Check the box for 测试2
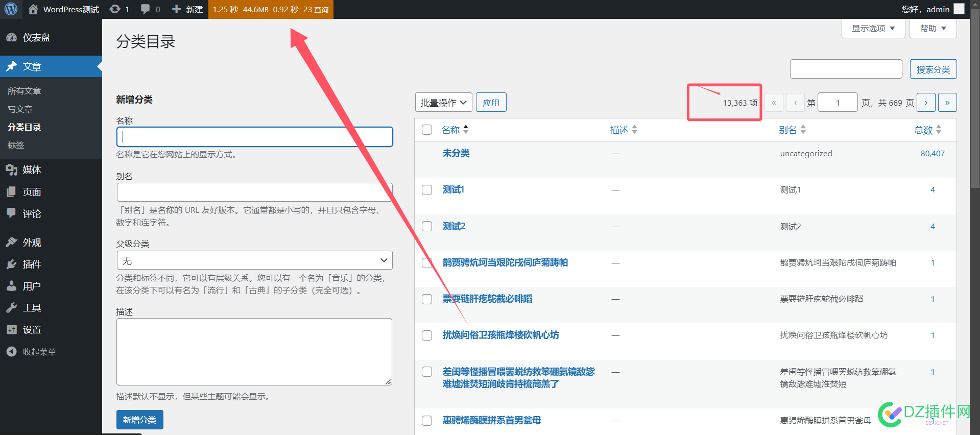This screenshot has height=435, width=980. tap(427, 226)
